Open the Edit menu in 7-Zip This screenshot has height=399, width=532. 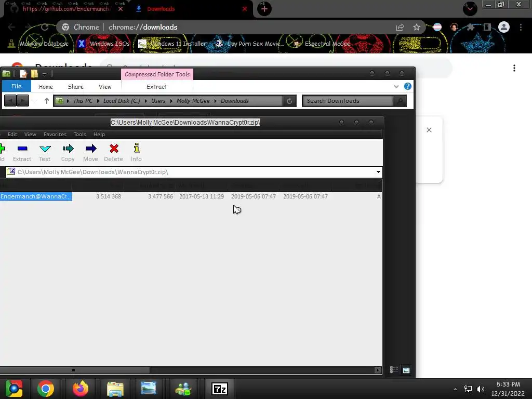tap(12, 135)
